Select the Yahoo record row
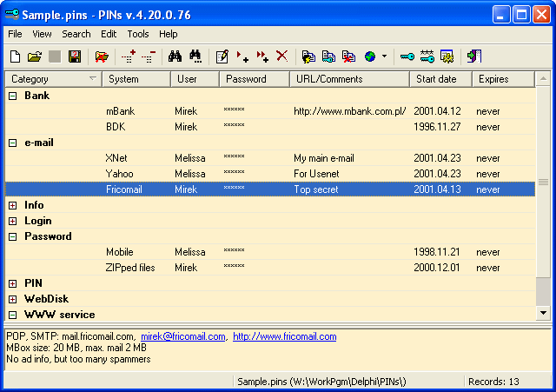The height and width of the screenshot is (392, 556). click(x=270, y=174)
